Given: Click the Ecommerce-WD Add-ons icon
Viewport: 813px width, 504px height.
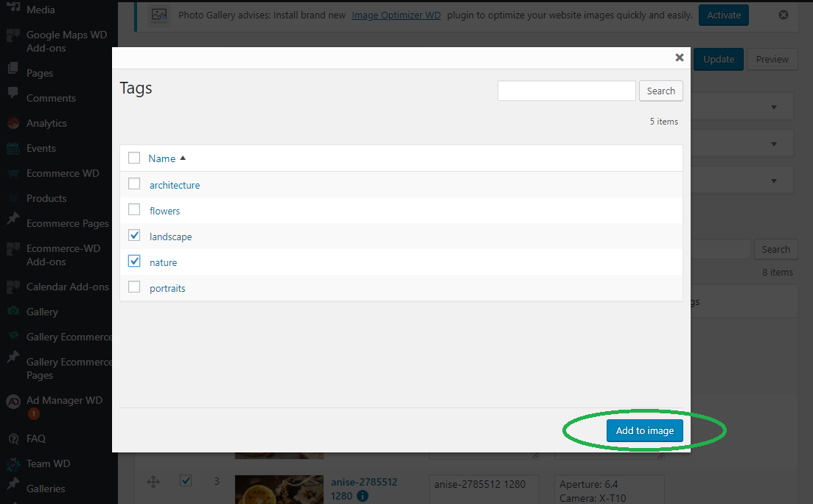Looking at the screenshot, I should pyautogui.click(x=13, y=249).
